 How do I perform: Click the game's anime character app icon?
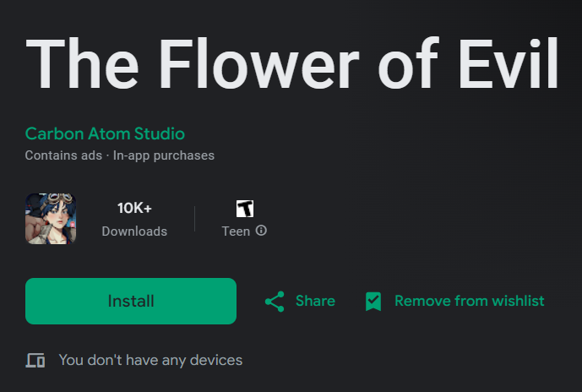pyautogui.click(x=51, y=219)
